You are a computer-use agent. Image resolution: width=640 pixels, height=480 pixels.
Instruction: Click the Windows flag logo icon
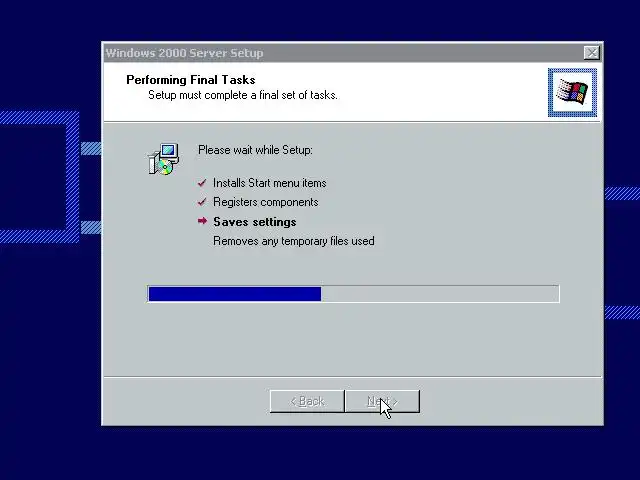click(x=572, y=93)
